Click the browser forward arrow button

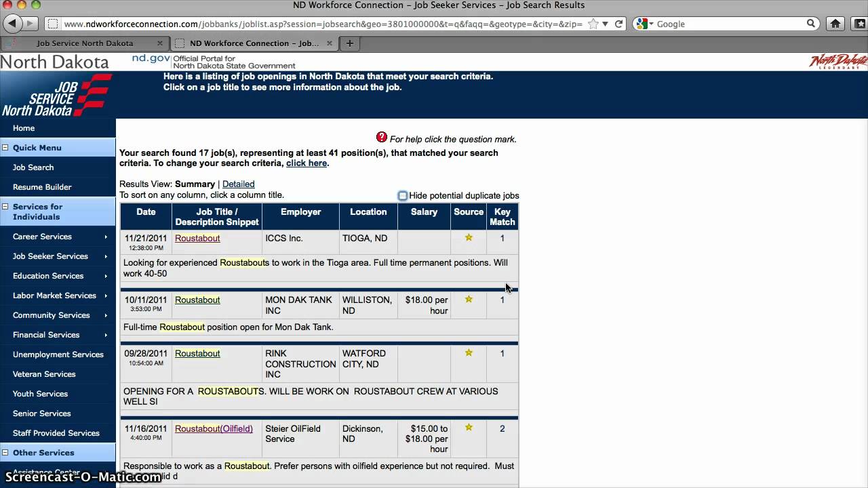pos(30,24)
